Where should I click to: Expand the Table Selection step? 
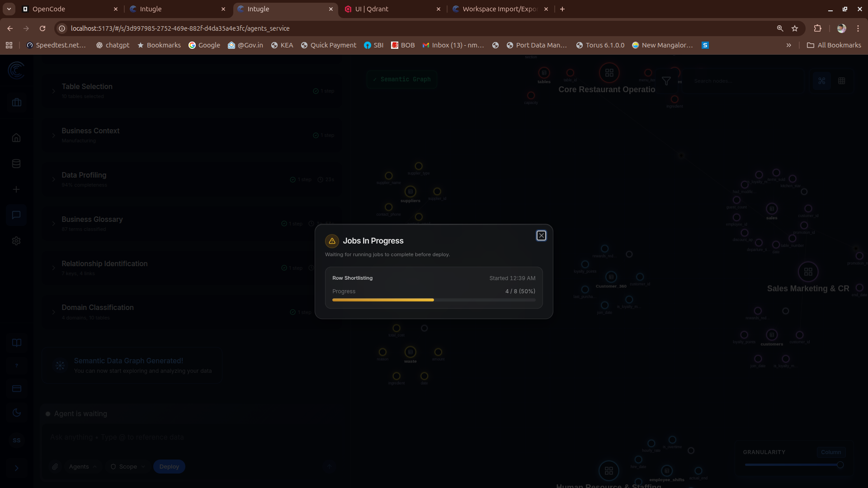(53, 91)
